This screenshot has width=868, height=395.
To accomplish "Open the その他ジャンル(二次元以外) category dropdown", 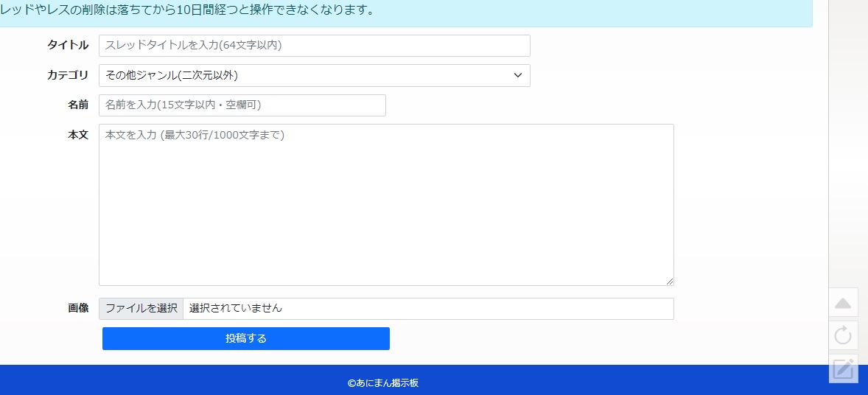I will [x=314, y=75].
